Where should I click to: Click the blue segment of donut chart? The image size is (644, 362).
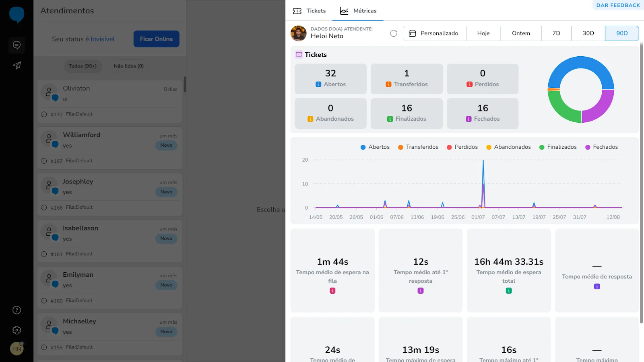coord(581,62)
